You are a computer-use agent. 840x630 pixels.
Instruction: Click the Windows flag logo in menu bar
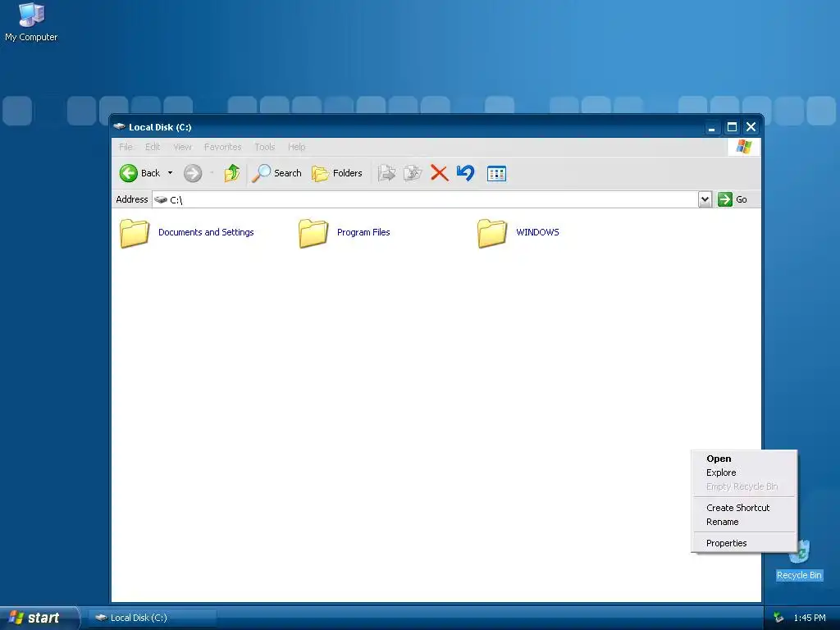tap(743, 147)
